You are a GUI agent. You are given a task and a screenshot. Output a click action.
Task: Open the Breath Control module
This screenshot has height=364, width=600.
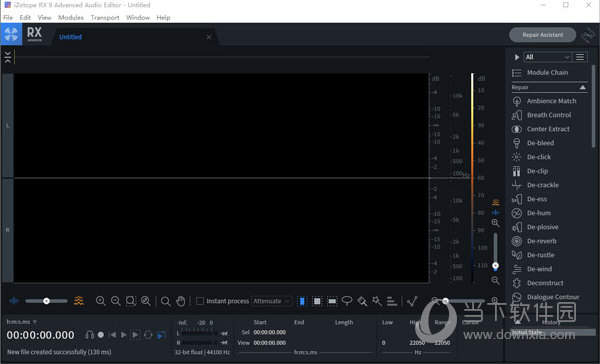pyautogui.click(x=549, y=115)
